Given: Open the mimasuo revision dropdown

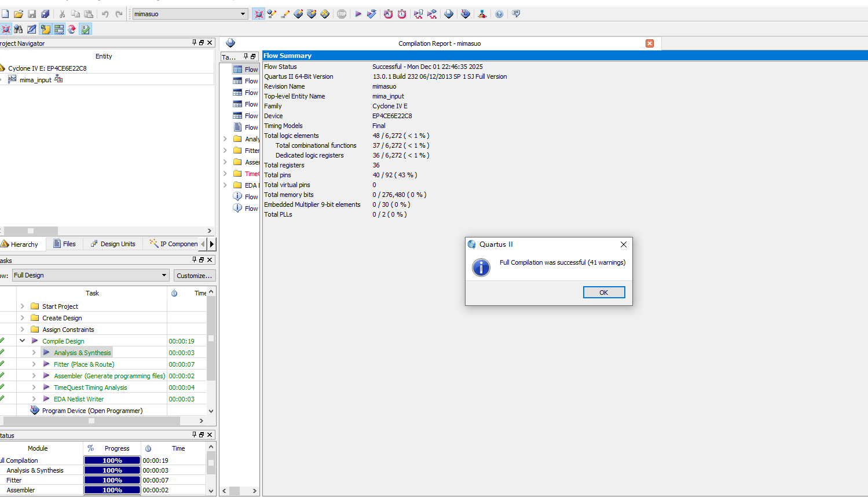Looking at the screenshot, I should 243,14.
